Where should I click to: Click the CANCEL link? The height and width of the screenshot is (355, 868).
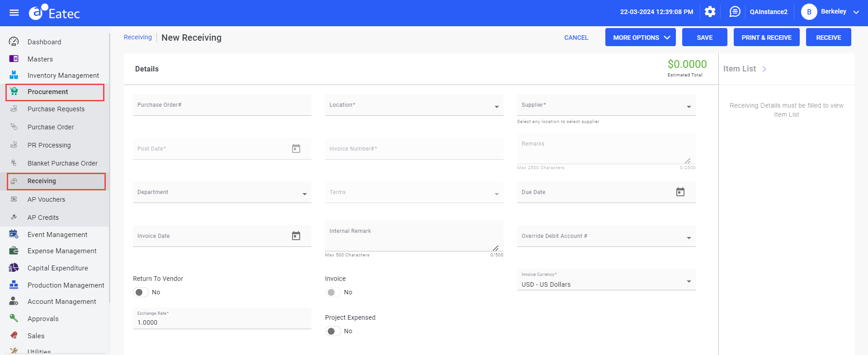coord(576,38)
